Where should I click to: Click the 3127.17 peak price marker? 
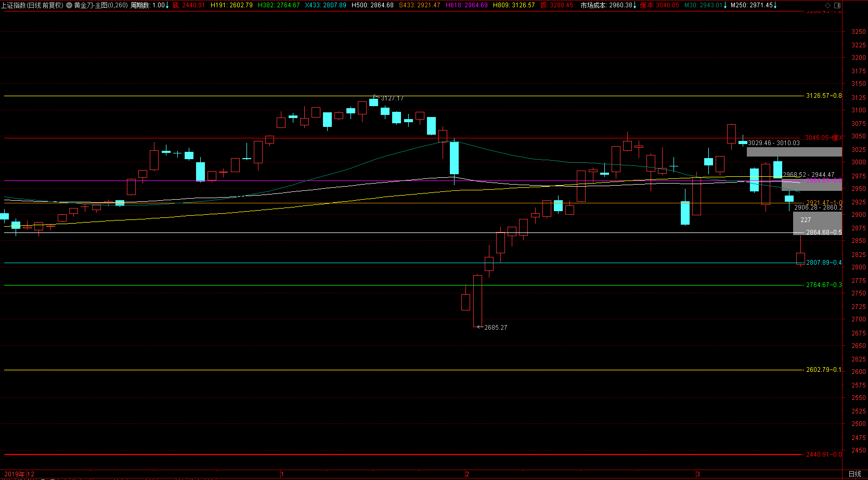pos(392,98)
